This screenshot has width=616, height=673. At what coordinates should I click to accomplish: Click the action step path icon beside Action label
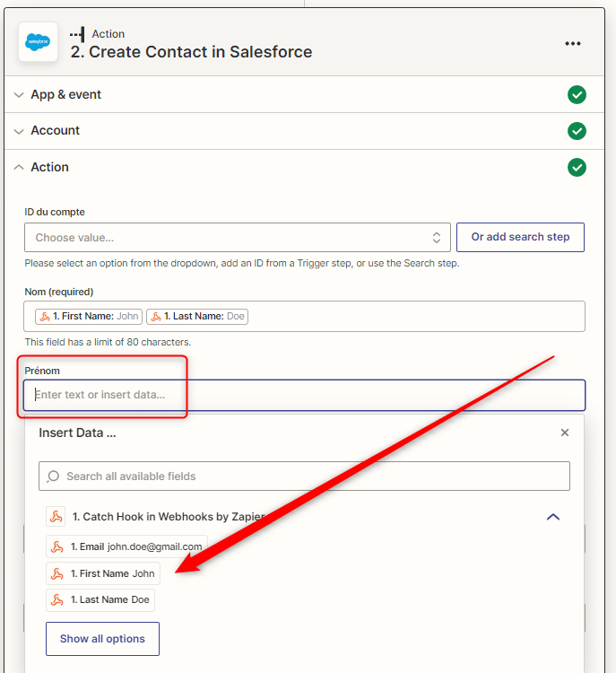[x=78, y=34]
